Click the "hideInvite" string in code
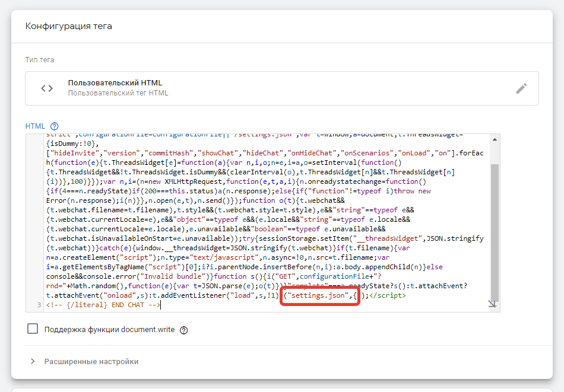The height and width of the screenshot is (392, 564). point(75,153)
